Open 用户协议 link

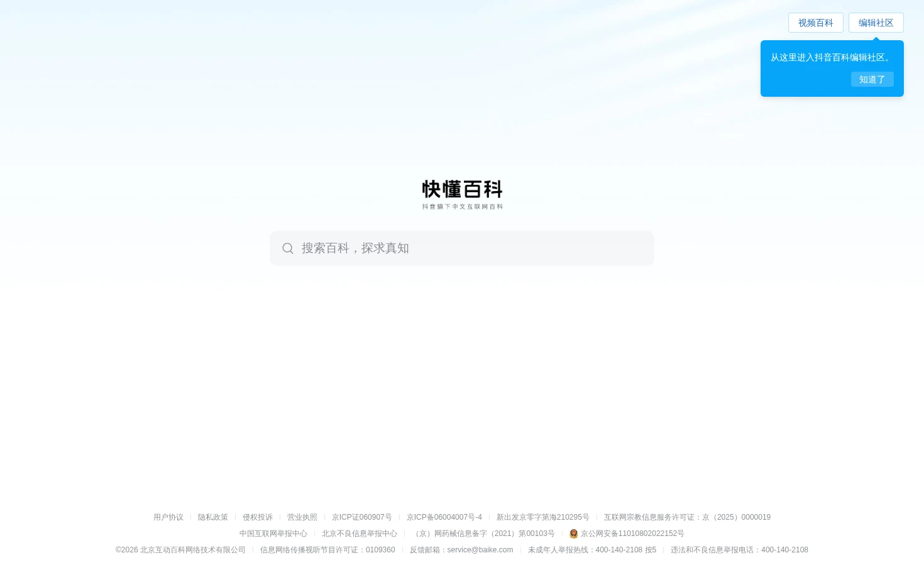pyautogui.click(x=168, y=517)
